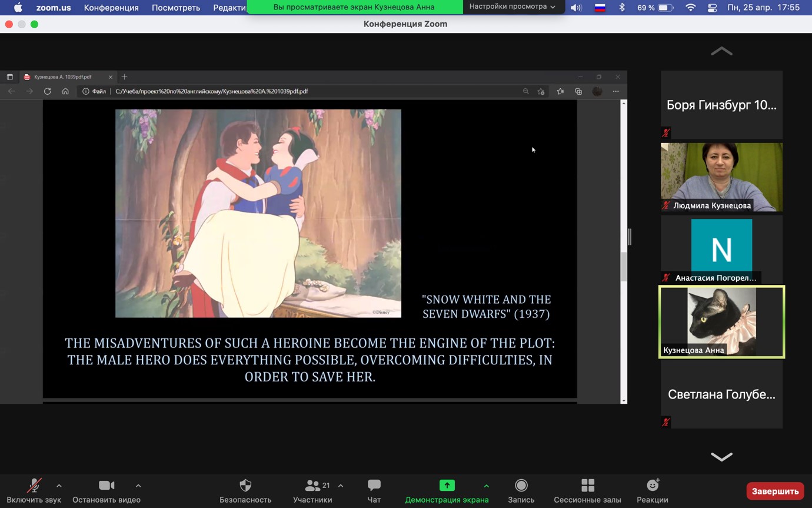Click browser forward arrow
812x508 pixels.
pos(29,91)
